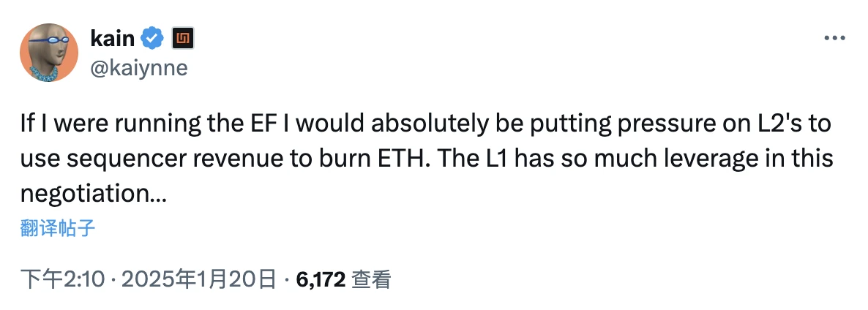Click the 查看 views label
The image size is (868, 310).
(x=371, y=279)
